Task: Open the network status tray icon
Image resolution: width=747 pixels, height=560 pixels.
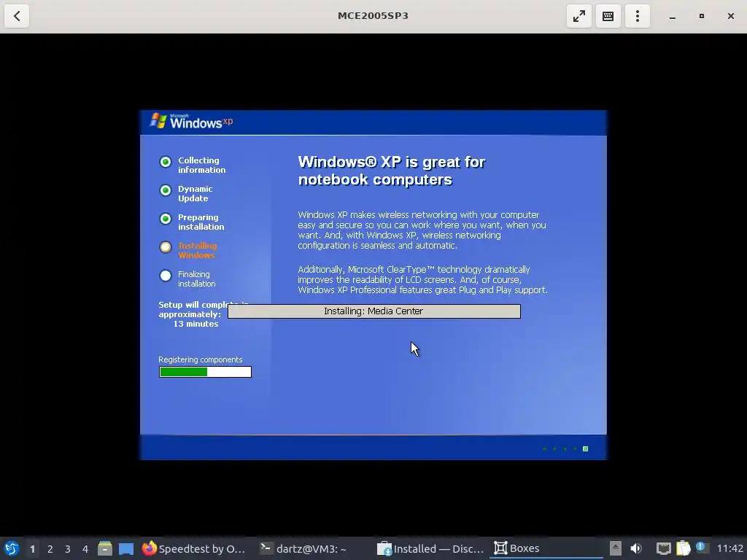Action: coord(663,548)
